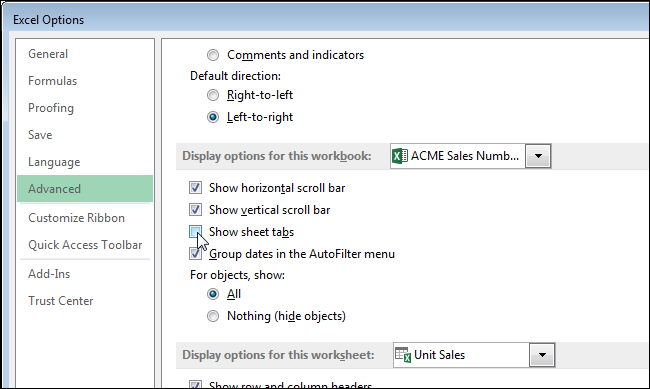Enable Show sheet tabs checkbox
Image resolution: width=650 pixels, height=389 pixels.
point(195,232)
